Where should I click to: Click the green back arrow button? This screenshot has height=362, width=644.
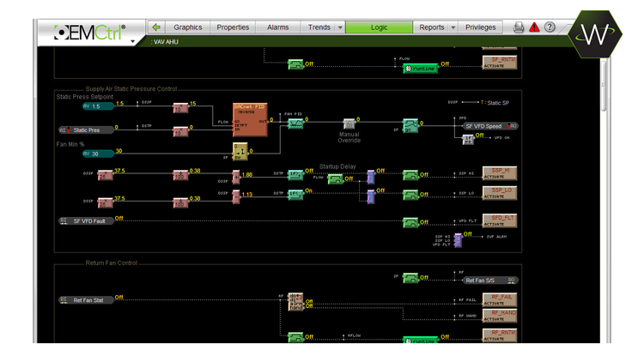pos(155,27)
